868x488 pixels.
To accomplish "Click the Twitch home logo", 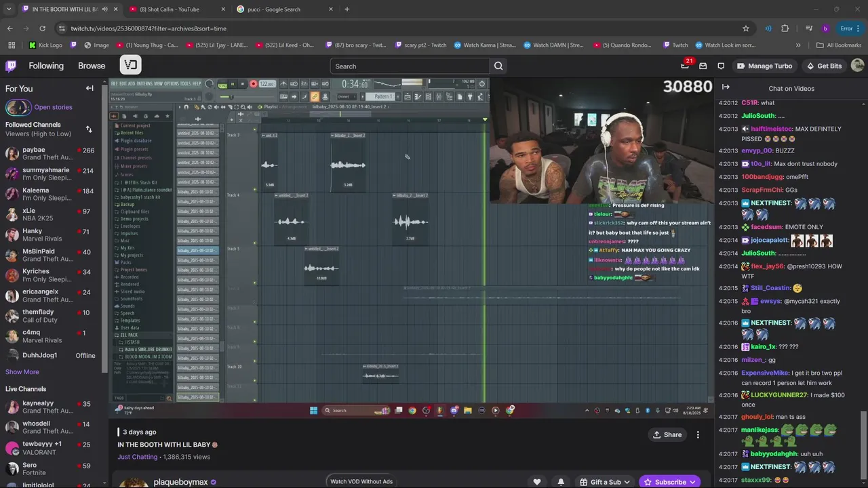I will (x=11, y=66).
